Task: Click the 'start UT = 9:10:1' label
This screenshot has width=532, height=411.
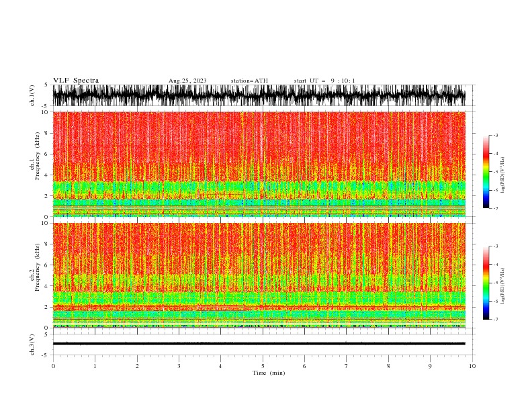Action: click(324, 81)
